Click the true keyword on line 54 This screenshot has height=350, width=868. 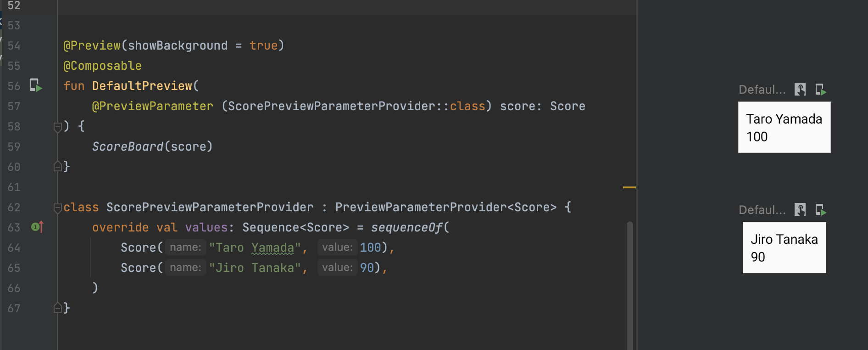click(263, 45)
